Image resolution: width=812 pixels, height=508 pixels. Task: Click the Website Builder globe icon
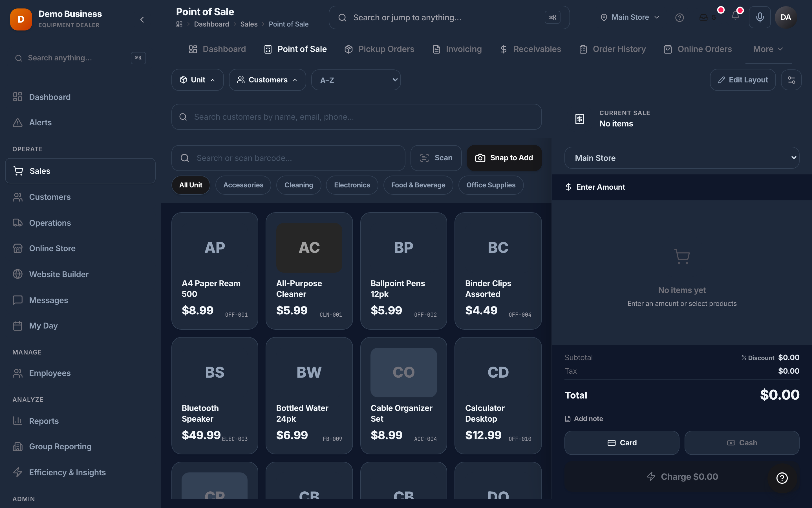click(x=17, y=274)
